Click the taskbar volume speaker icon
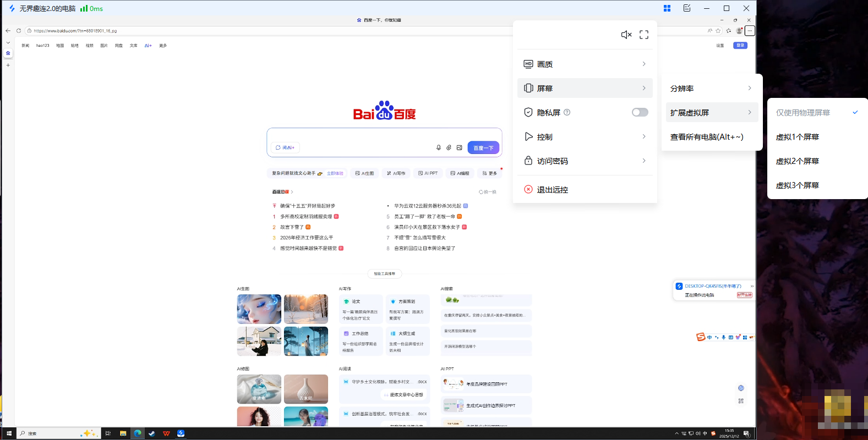This screenshot has height=440, width=868. click(698, 433)
